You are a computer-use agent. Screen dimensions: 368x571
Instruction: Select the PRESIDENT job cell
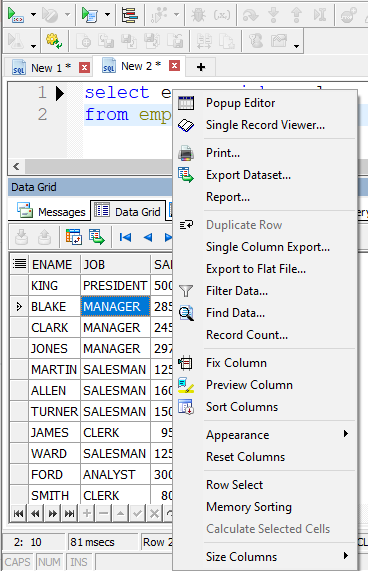[115, 286]
